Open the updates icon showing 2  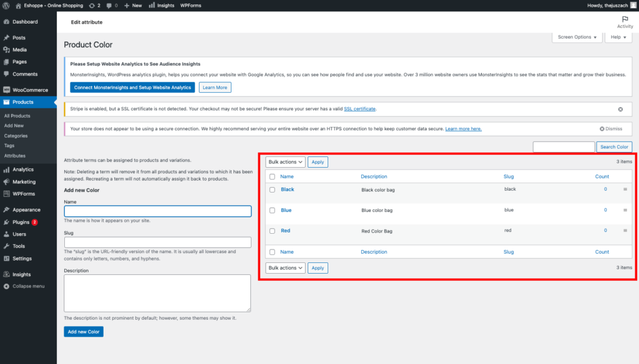click(92, 6)
